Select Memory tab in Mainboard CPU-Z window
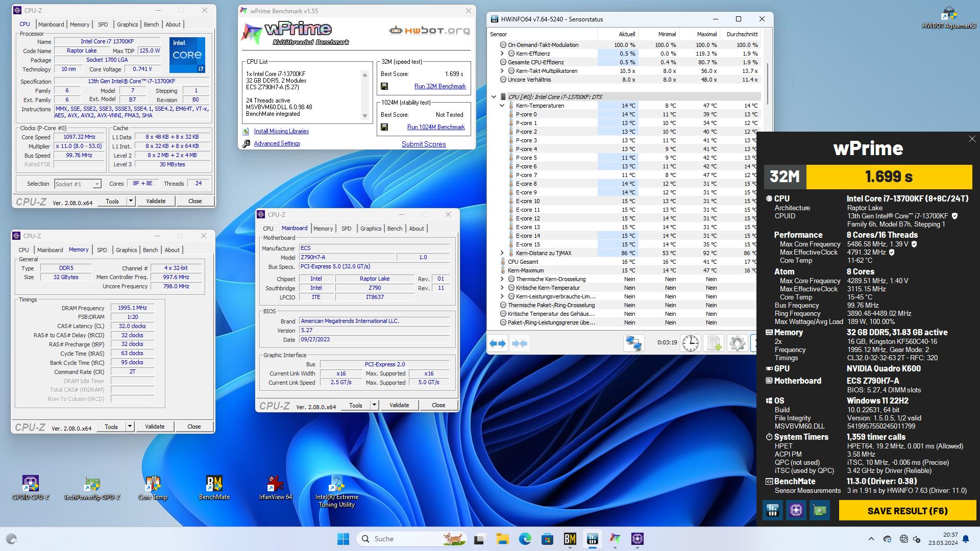 pos(323,229)
